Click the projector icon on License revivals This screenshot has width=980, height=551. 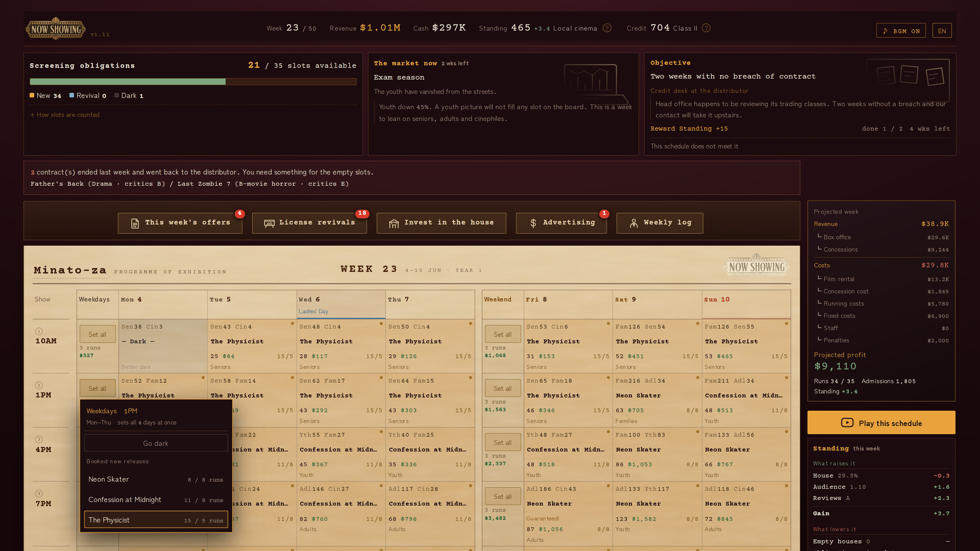coord(269,223)
